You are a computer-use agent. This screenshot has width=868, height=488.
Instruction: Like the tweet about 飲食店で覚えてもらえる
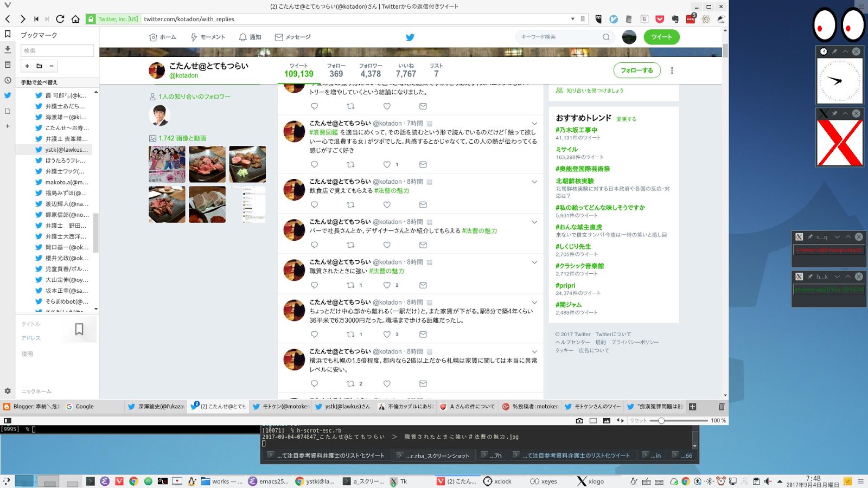tap(387, 204)
